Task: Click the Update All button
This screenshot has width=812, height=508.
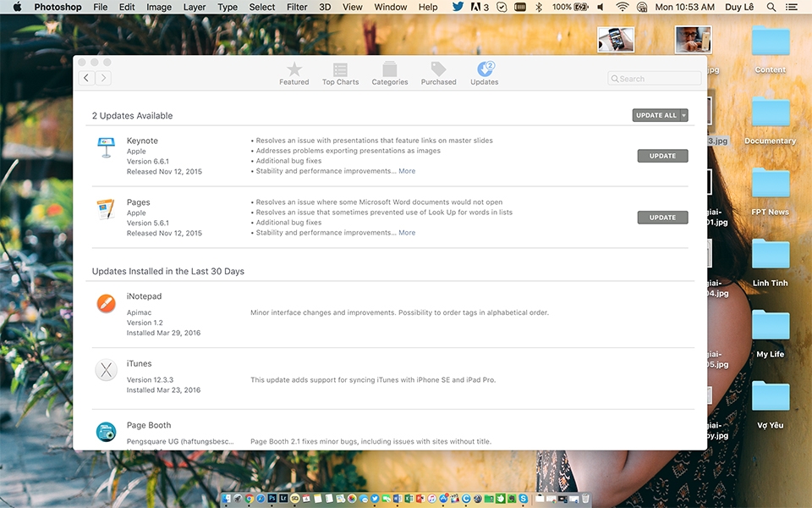Action: pyautogui.click(x=656, y=115)
